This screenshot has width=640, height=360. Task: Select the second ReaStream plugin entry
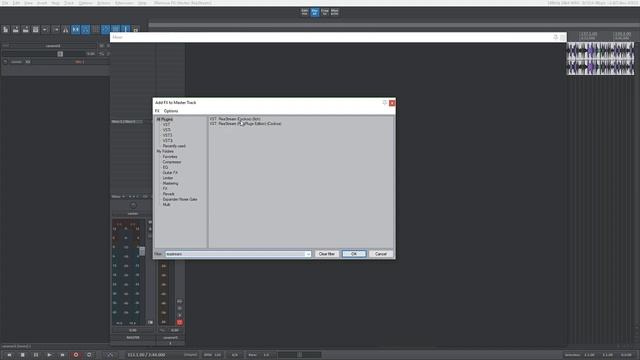[x=246, y=123]
